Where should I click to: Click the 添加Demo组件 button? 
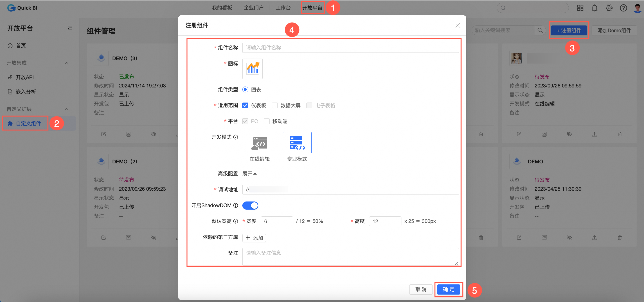click(x=615, y=30)
